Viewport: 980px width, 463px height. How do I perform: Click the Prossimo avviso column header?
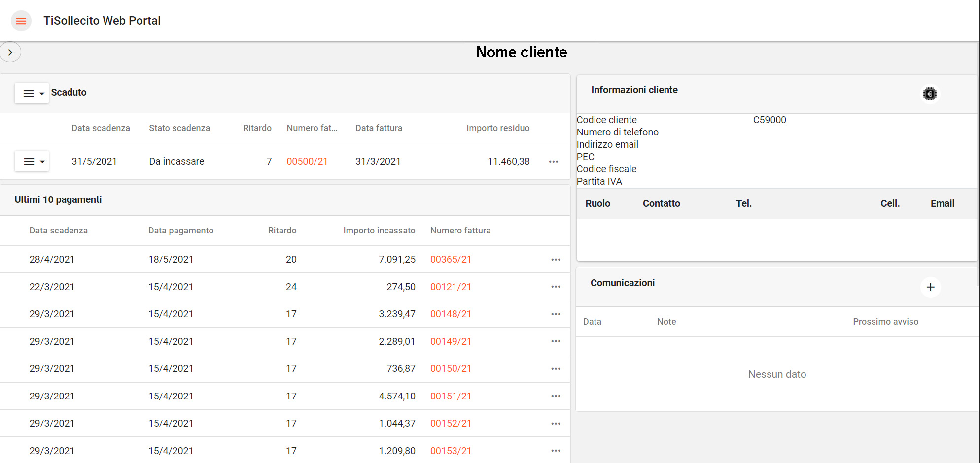point(885,322)
